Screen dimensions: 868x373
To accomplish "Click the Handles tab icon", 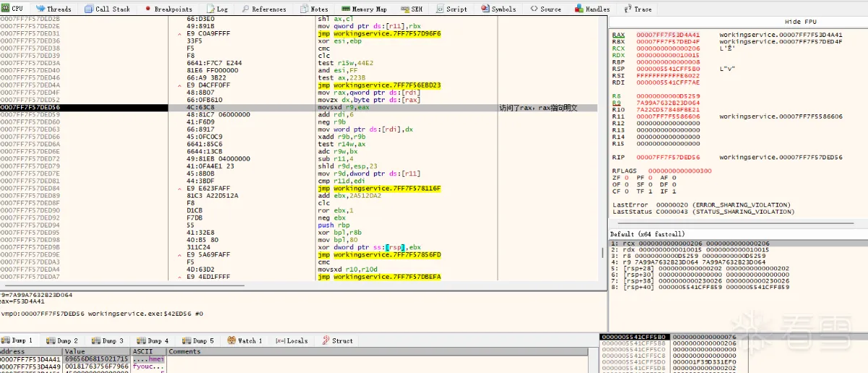I will (x=579, y=9).
